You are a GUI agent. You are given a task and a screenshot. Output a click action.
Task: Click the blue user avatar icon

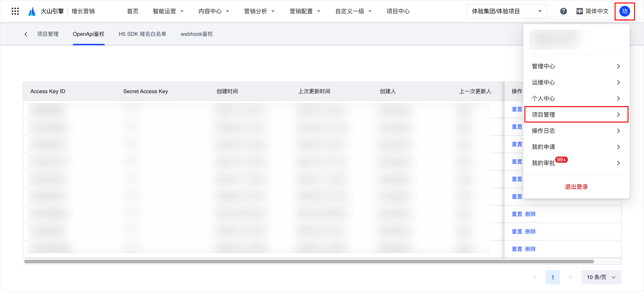(x=625, y=11)
